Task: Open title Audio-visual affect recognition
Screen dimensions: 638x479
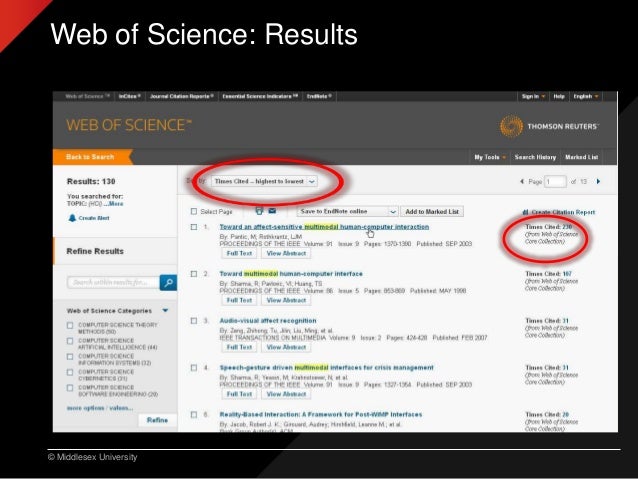Action: point(268,321)
